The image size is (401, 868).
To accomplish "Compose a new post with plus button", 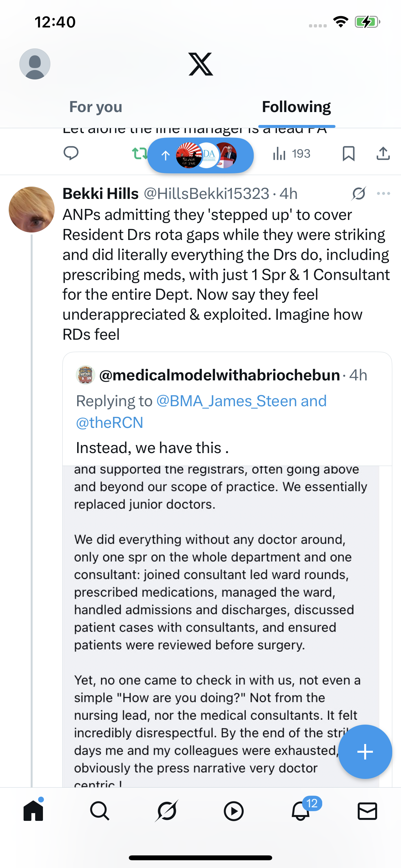I will coord(365,752).
